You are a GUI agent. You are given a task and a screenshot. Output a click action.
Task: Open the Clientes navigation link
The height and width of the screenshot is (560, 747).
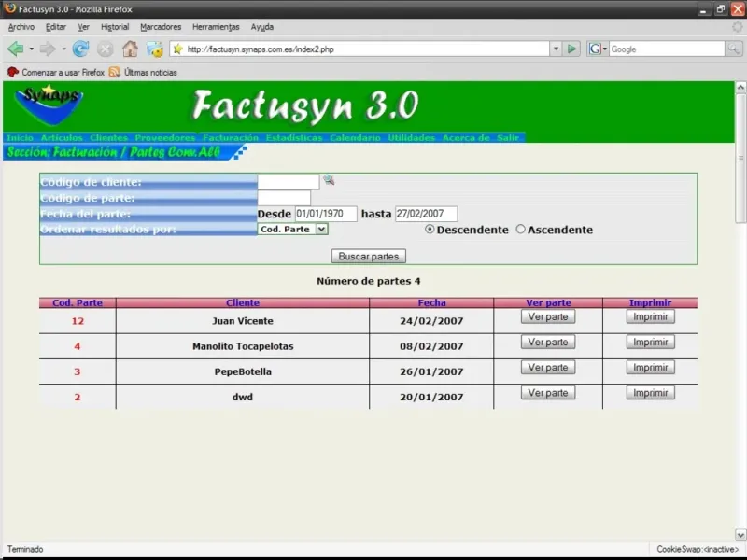(108, 137)
